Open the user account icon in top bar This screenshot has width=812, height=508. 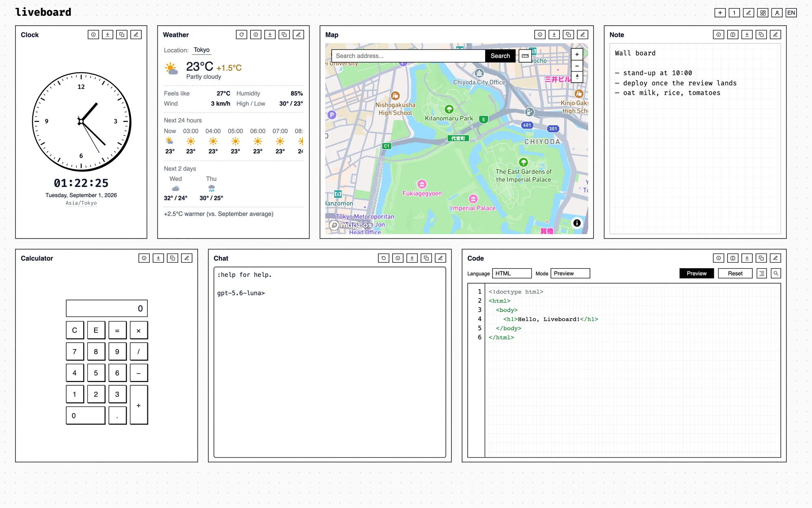coord(777,13)
